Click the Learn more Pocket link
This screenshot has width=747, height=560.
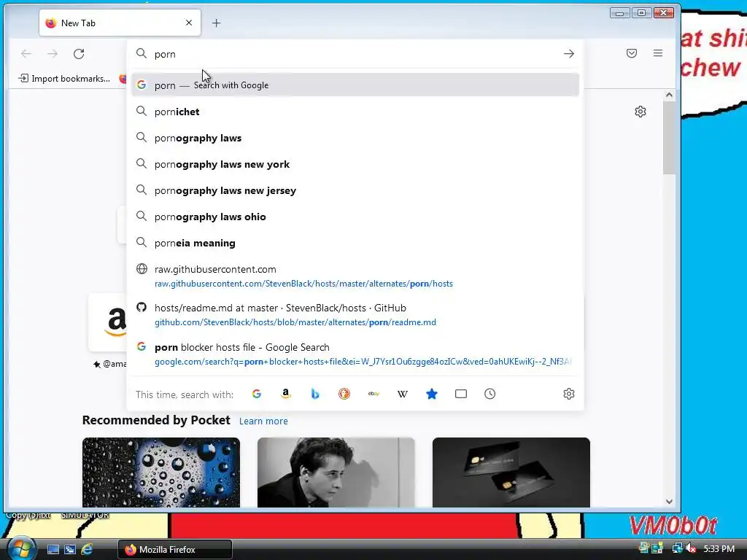tap(263, 421)
